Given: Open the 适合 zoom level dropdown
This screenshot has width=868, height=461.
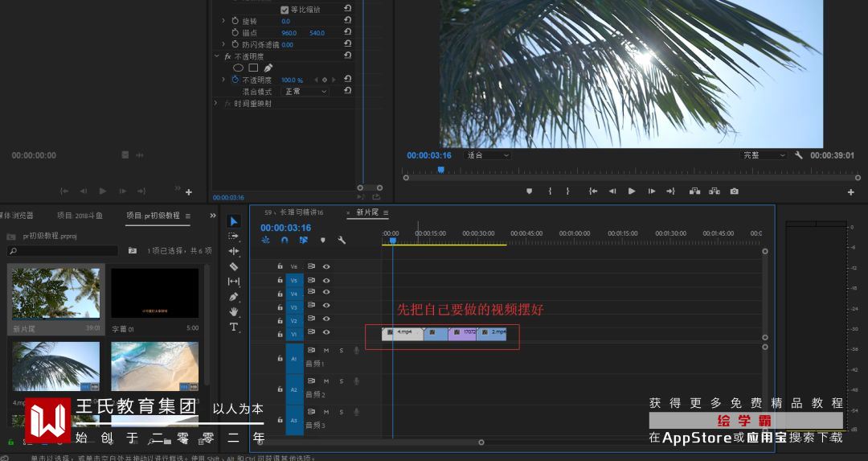Looking at the screenshot, I should tap(488, 155).
